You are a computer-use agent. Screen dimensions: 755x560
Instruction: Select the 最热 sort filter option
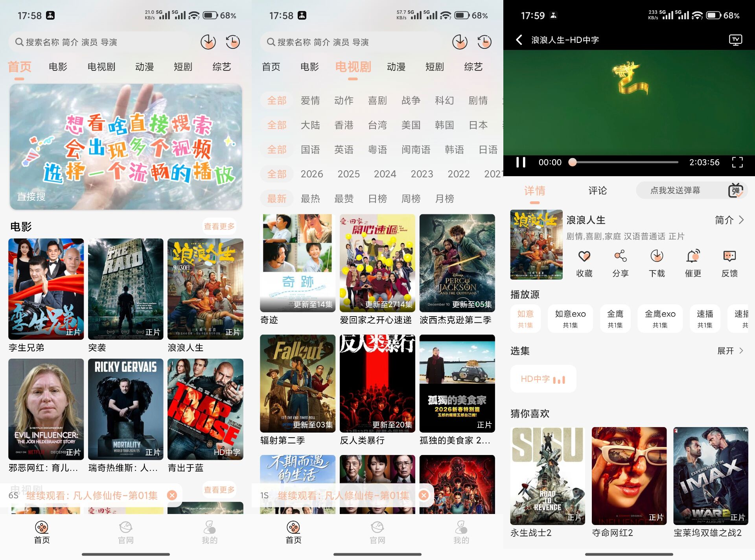click(310, 199)
